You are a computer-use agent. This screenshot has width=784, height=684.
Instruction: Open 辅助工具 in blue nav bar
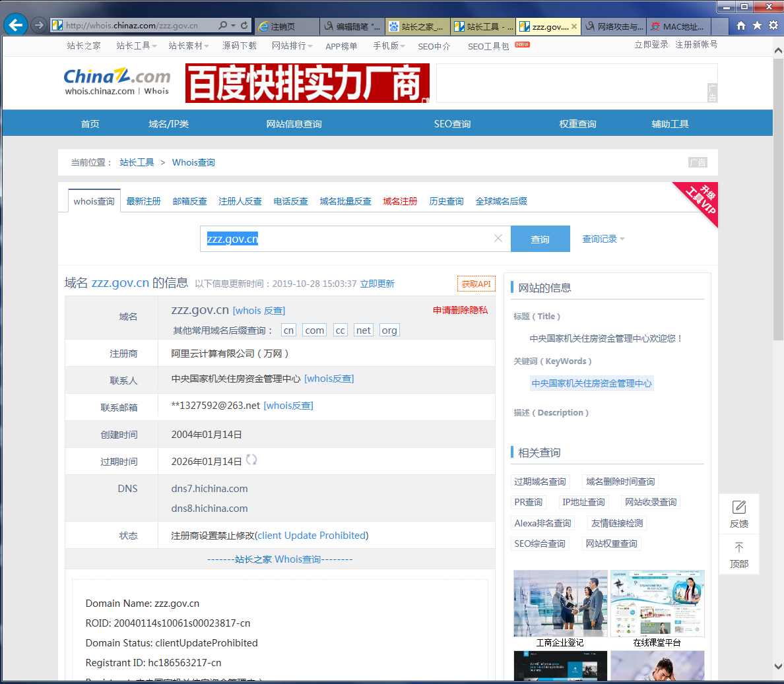coord(670,123)
